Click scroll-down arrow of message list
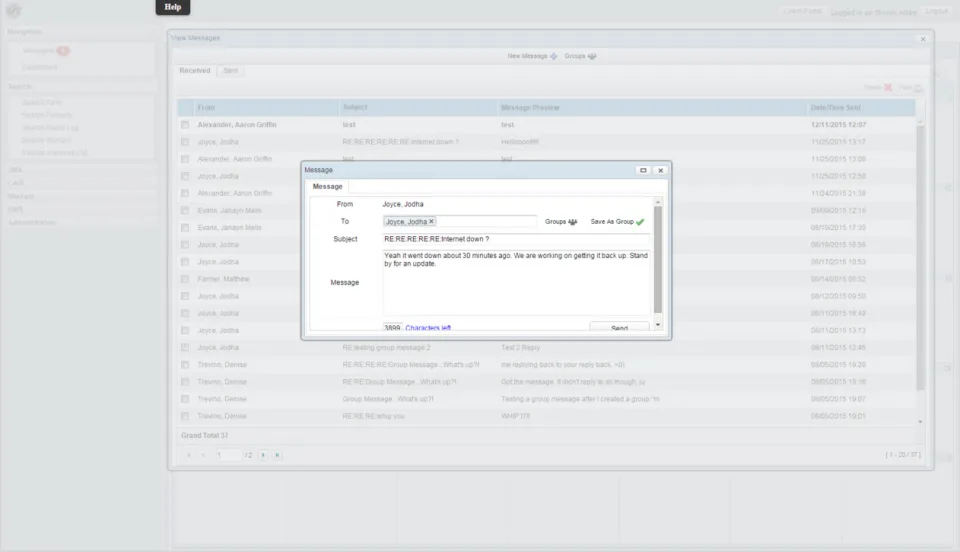Viewport: 960px width, 552px height. [920, 422]
